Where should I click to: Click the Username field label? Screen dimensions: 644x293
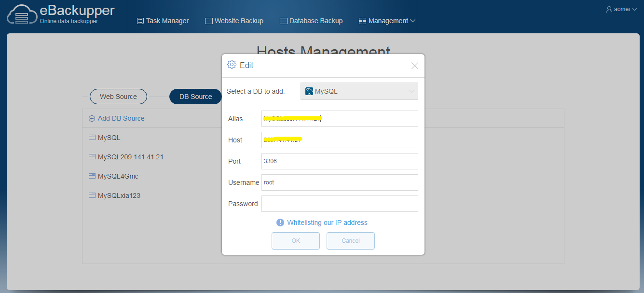point(244,182)
